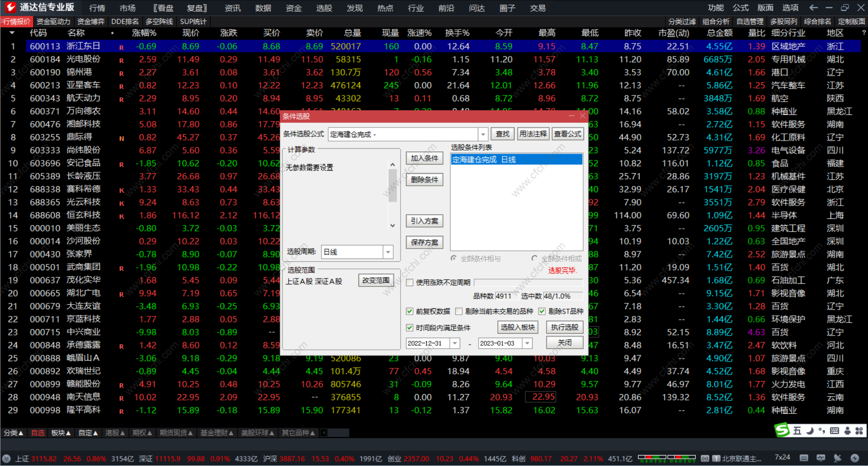Viewport: 868px width, 466px height.
Task: Expand the 港股 bottom tab menu
Action: point(115,433)
